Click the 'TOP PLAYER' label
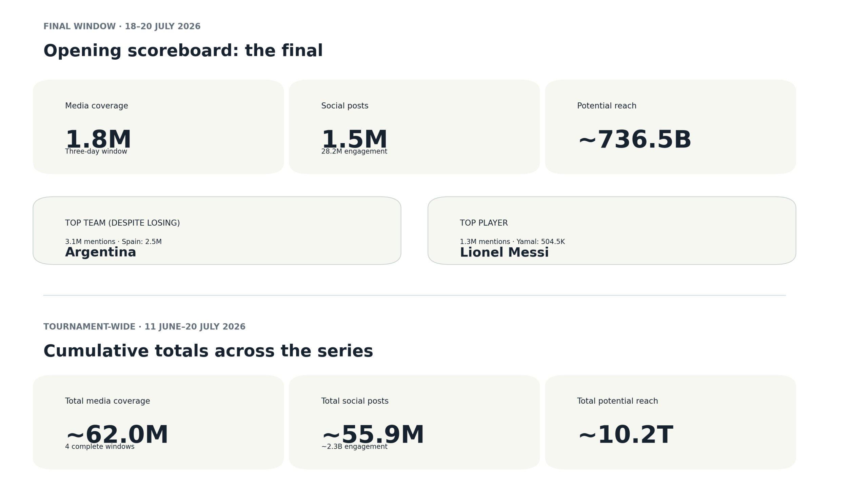Viewport: 868px width, 488px height. point(484,223)
